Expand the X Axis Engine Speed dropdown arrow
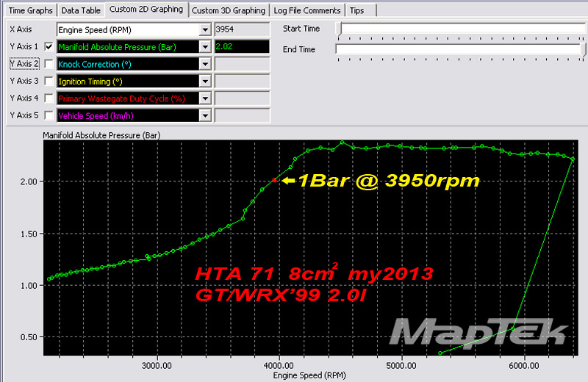This screenshot has height=382, width=588. point(205,30)
